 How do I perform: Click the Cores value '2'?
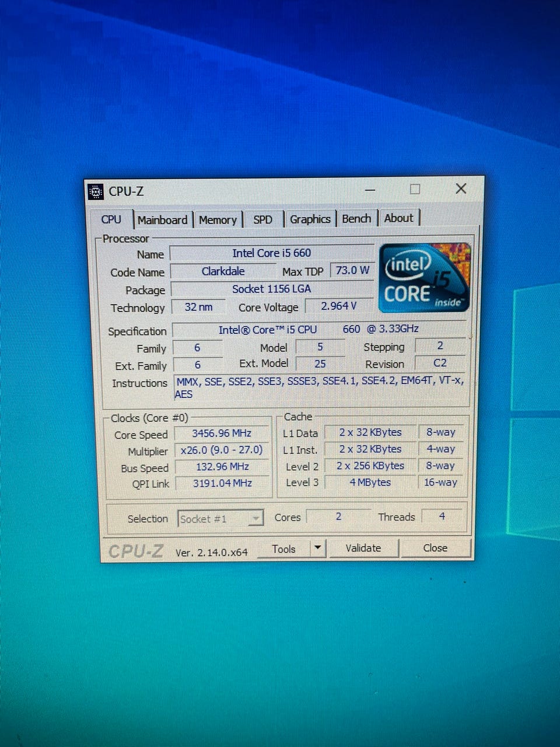pos(338,516)
